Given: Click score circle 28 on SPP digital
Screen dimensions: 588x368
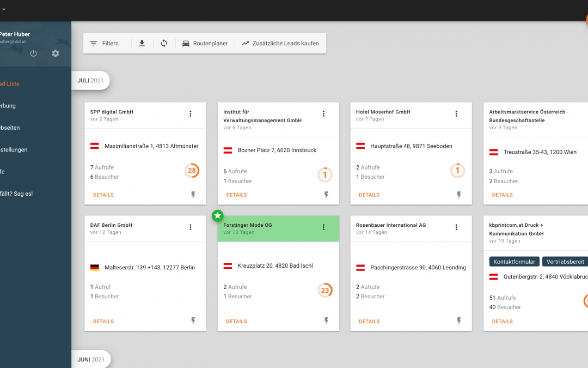Looking at the screenshot, I should pos(192,171).
